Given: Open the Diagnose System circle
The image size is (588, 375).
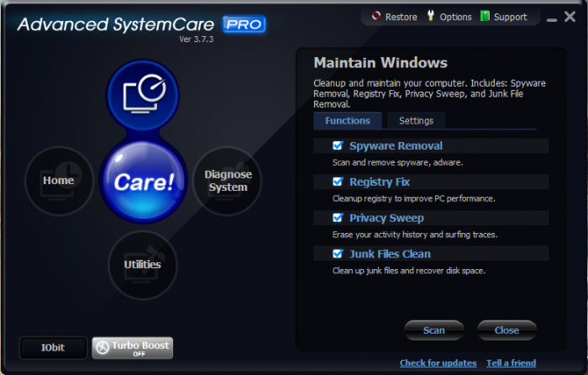Looking at the screenshot, I should [228, 181].
